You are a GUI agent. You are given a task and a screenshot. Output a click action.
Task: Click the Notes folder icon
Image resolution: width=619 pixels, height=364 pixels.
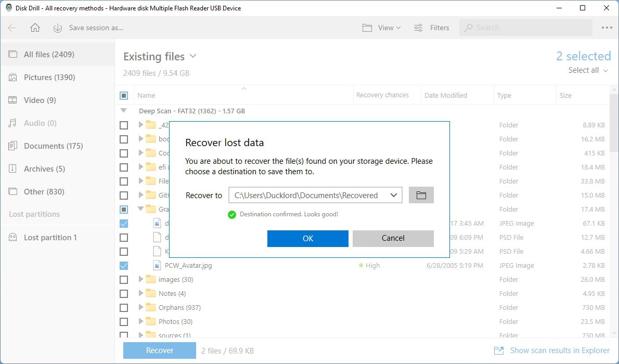point(151,293)
